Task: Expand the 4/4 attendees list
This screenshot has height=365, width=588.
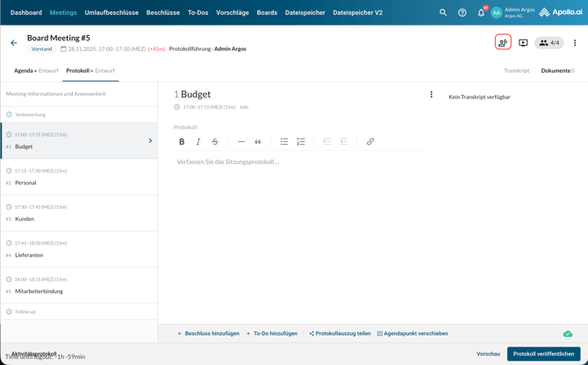Action: (549, 43)
